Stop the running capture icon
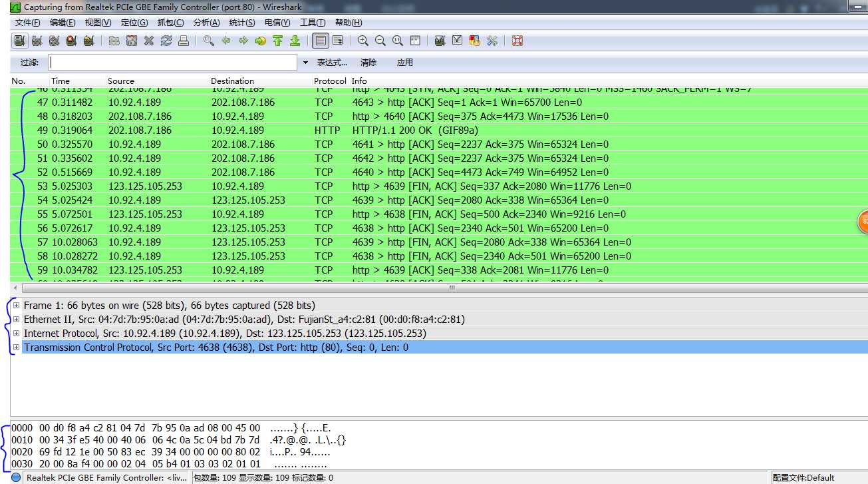This screenshot has width=868, height=484. (x=71, y=41)
